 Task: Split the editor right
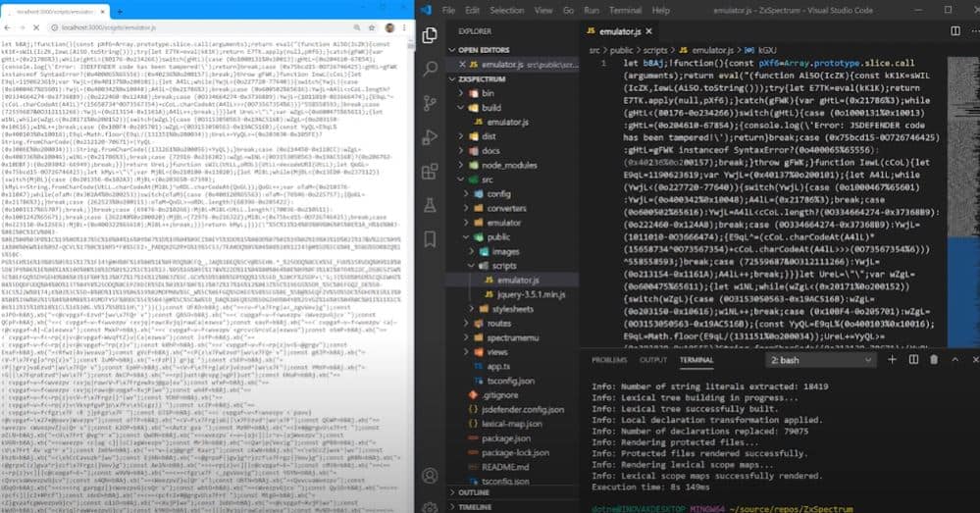(955, 30)
